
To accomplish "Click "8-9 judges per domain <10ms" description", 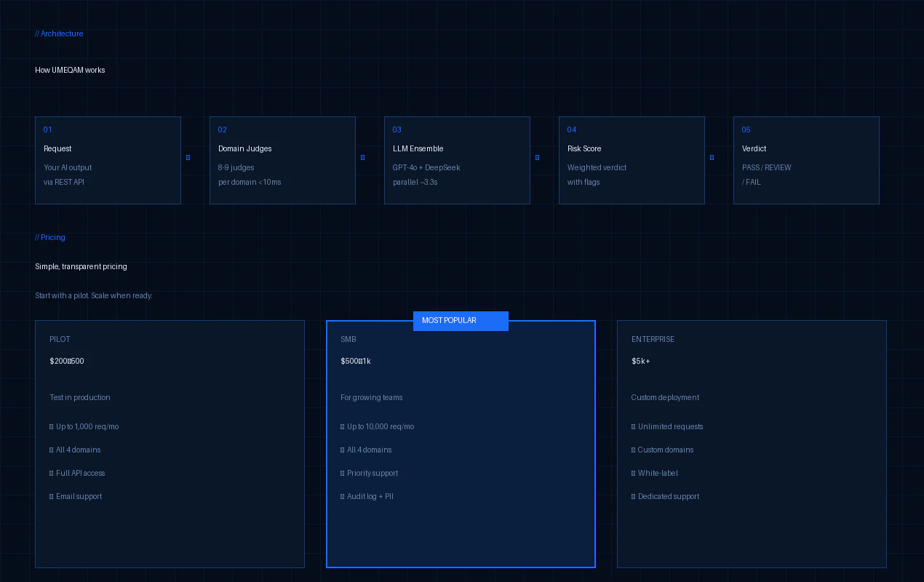I will pos(250,175).
